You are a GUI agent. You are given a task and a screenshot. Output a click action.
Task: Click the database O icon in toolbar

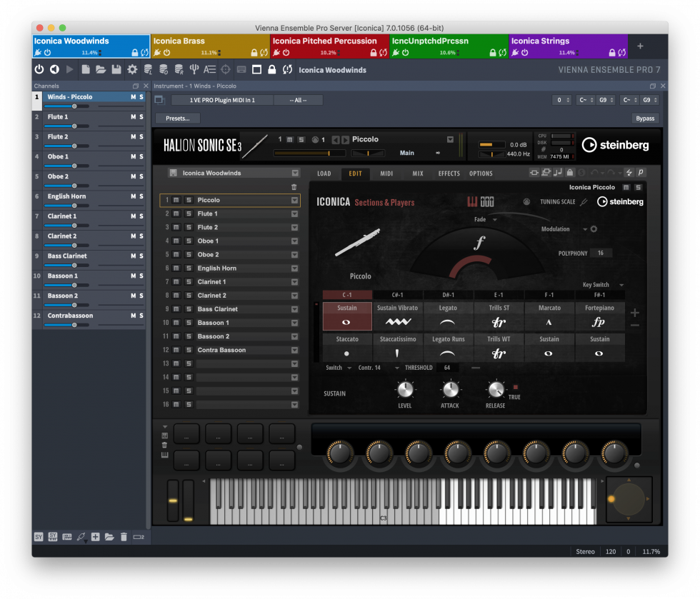click(164, 69)
